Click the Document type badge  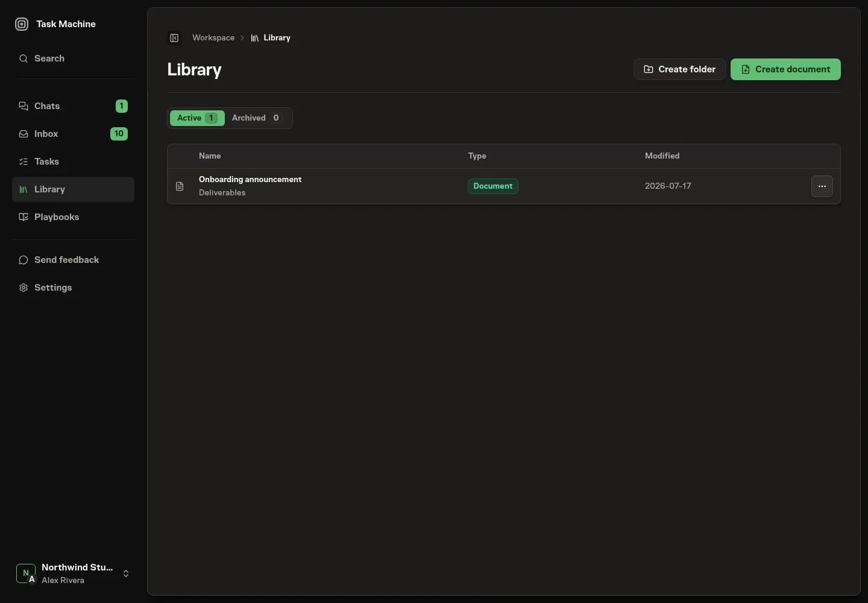pyautogui.click(x=492, y=186)
